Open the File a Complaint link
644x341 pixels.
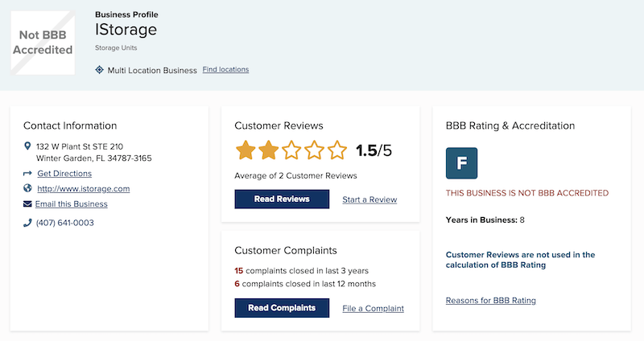pyautogui.click(x=373, y=309)
